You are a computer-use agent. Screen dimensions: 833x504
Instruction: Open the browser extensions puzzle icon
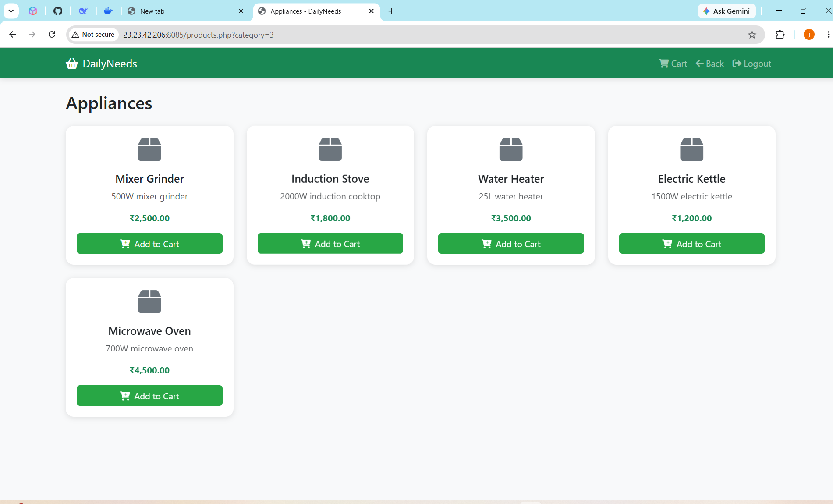780,35
